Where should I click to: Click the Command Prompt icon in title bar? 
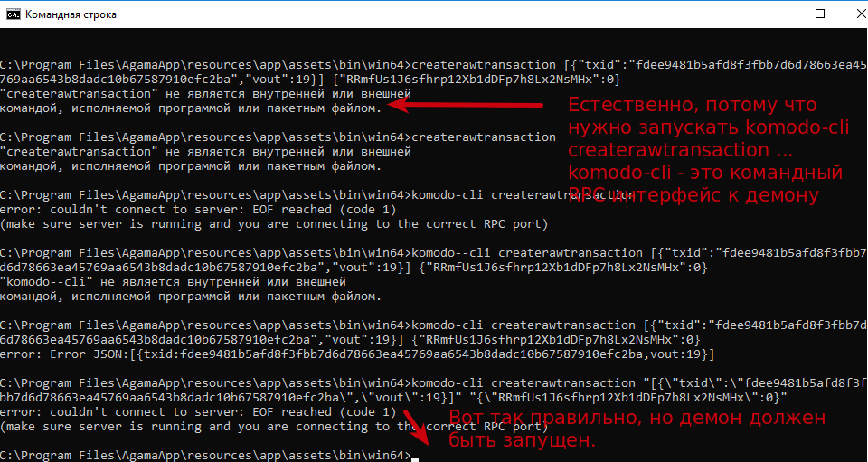pos(14,14)
